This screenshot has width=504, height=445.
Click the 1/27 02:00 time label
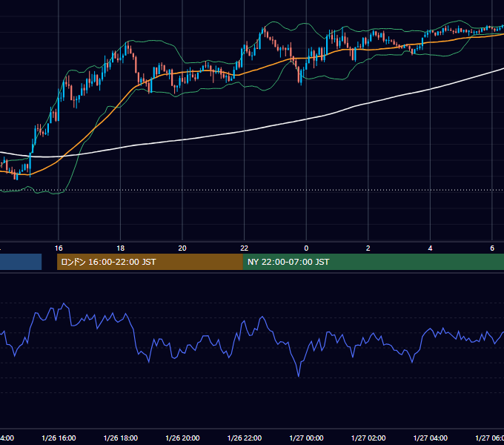pyautogui.click(x=368, y=438)
